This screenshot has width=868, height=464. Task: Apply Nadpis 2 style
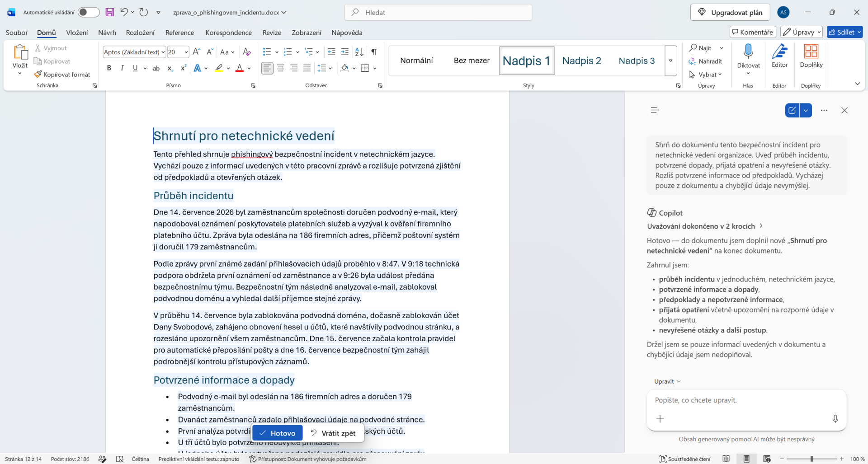581,61
